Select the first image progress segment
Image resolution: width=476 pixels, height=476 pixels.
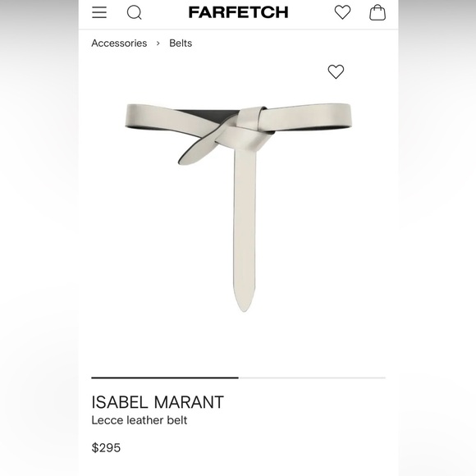click(x=165, y=378)
